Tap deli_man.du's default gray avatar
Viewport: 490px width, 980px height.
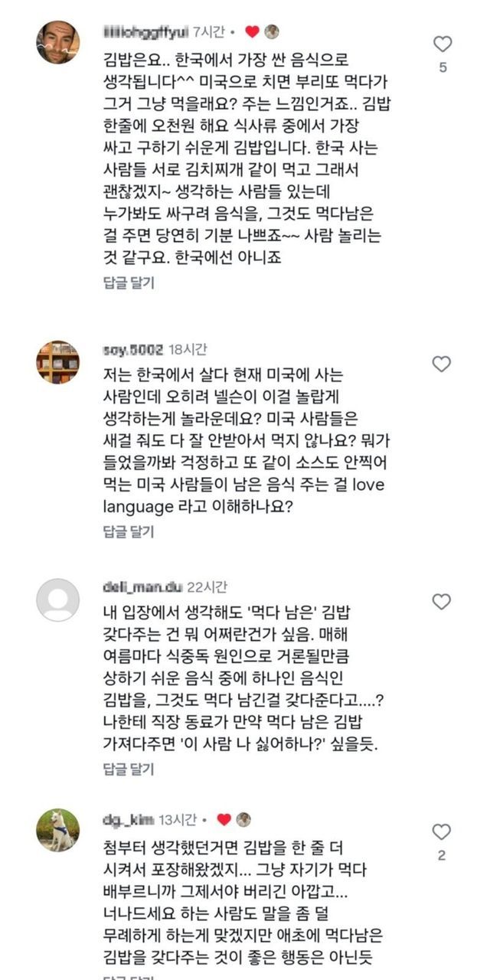(x=57, y=599)
